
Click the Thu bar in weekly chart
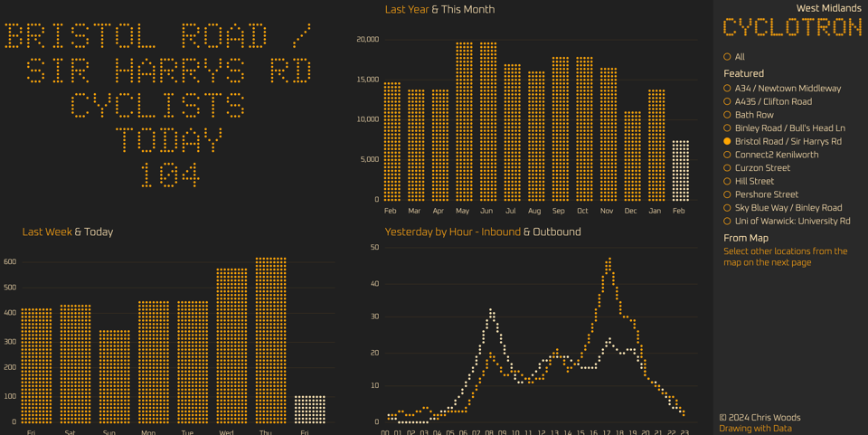point(270,340)
